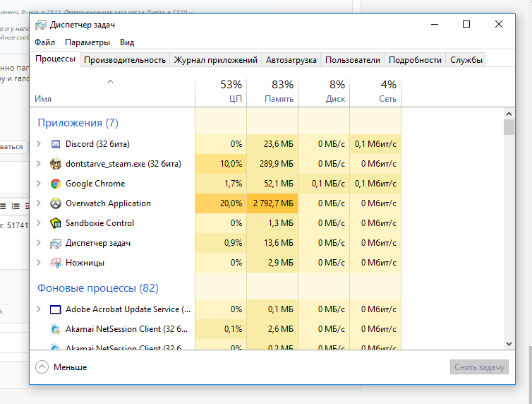Click the scrollbar down arrow
Screen dimensions: 532x404
(509, 343)
